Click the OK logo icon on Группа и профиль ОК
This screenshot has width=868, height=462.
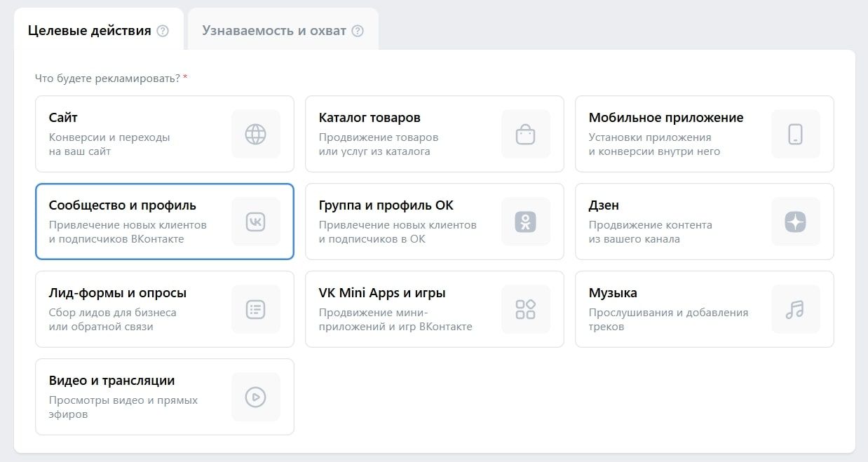click(526, 222)
